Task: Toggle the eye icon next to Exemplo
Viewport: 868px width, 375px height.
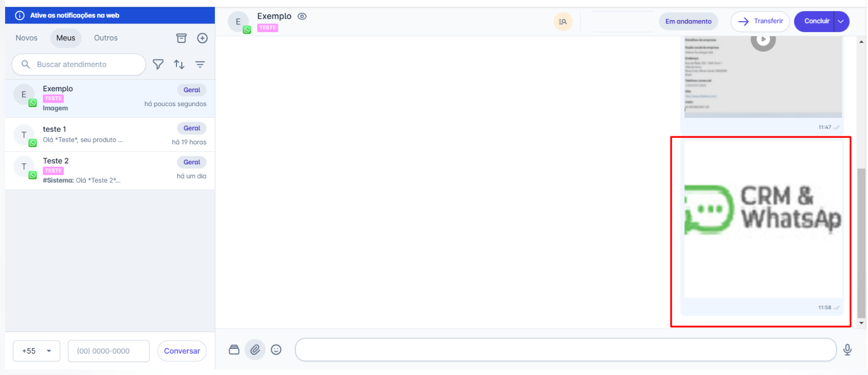Action: coord(302,16)
